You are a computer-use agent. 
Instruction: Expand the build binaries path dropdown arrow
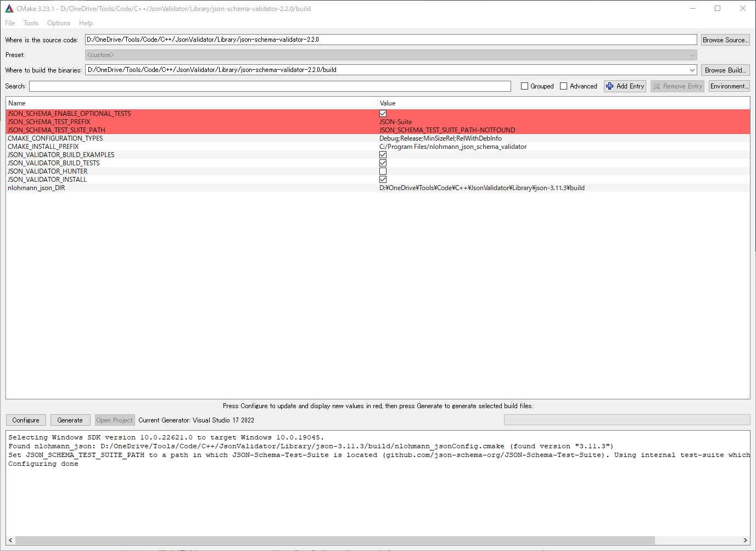point(692,70)
